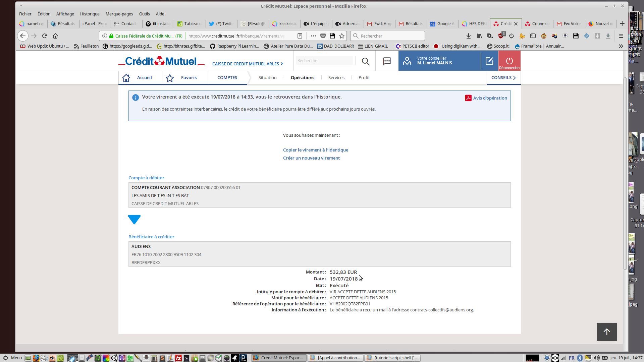Click the page vertical scrollbar
This screenshot has height=362, width=644.
tap(625, 174)
